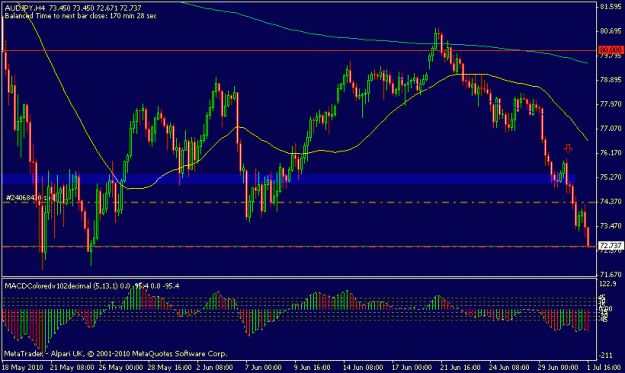Click the 122.9 MACD scale value

click(x=608, y=284)
